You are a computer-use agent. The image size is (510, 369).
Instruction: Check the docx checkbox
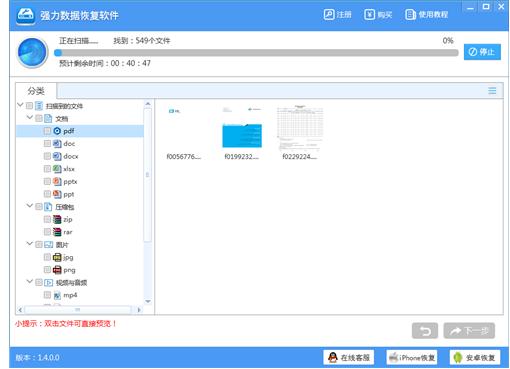click(47, 156)
